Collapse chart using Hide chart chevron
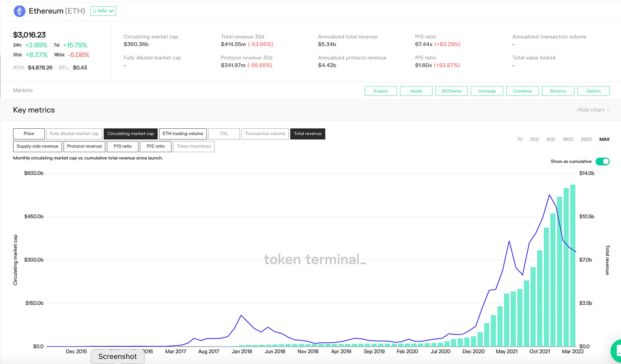The image size is (621, 364). coord(608,110)
